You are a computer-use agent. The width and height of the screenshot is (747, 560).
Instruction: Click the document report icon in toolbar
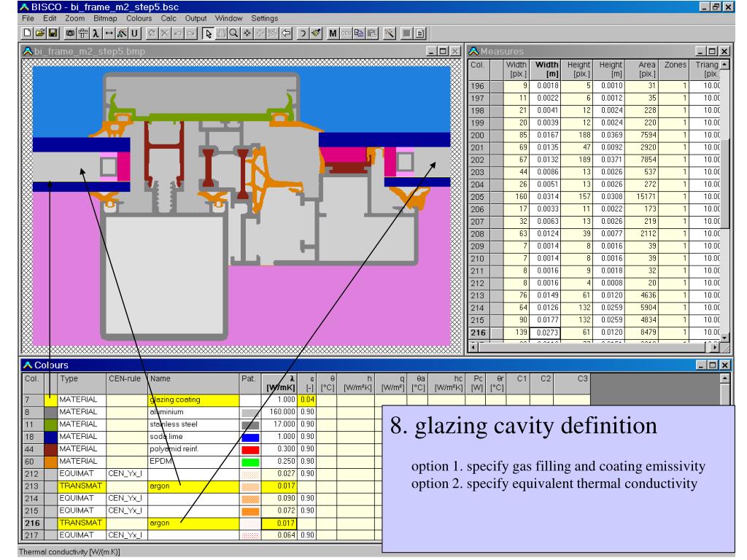tap(419, 34)
